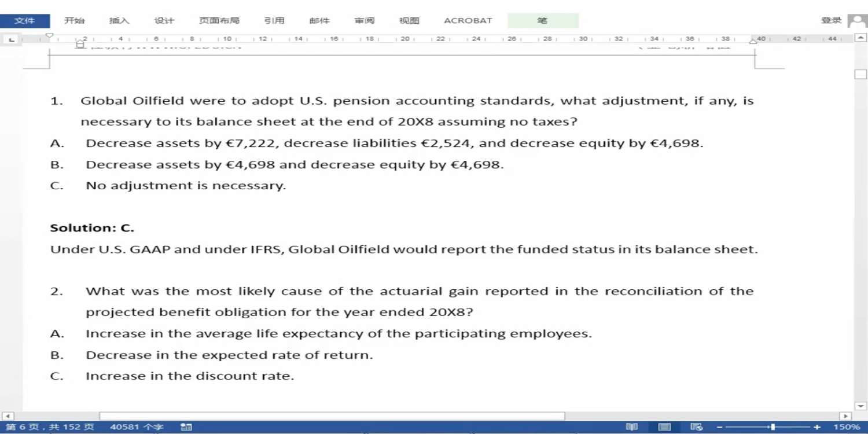Select the 视图 (View) tab

(x=409, y=21)
